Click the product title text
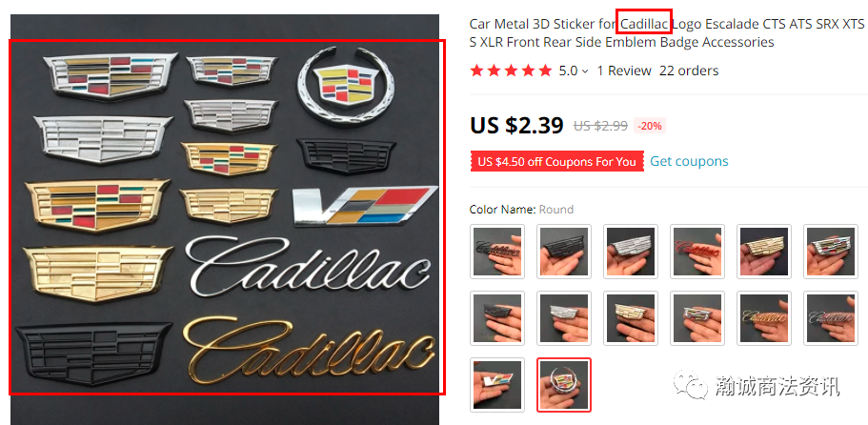This screenshot has width=868, height=425. tap(667, 33)
